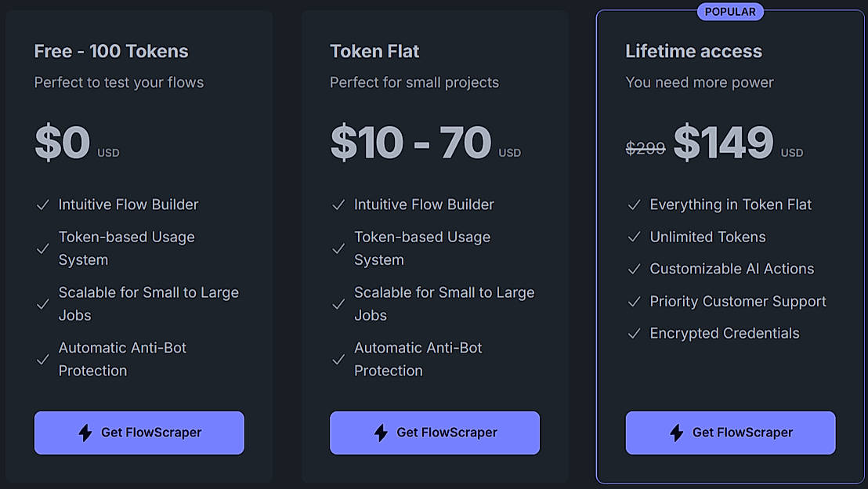Click the crossed-out $299 price
The image size is (868, 489).
(646, 148)
